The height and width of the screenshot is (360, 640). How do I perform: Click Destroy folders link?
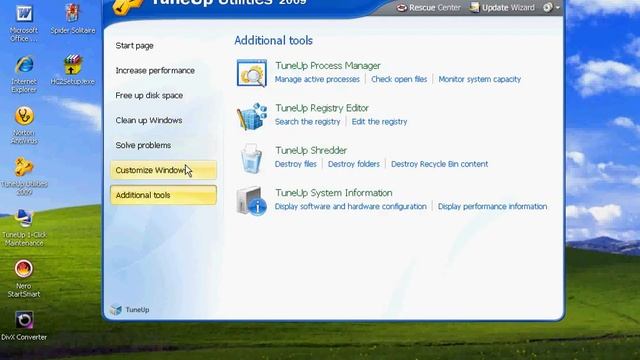pos(353,164)
